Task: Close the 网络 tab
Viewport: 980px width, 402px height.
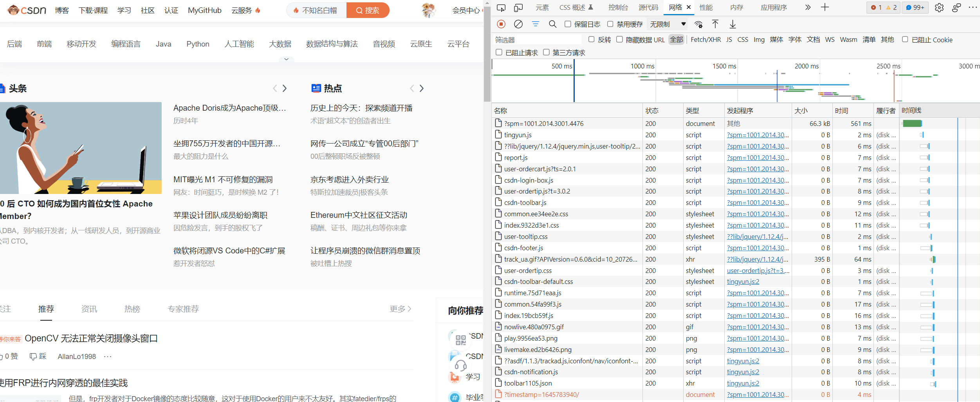Action: pyautogui.click(x=689, y=7)
